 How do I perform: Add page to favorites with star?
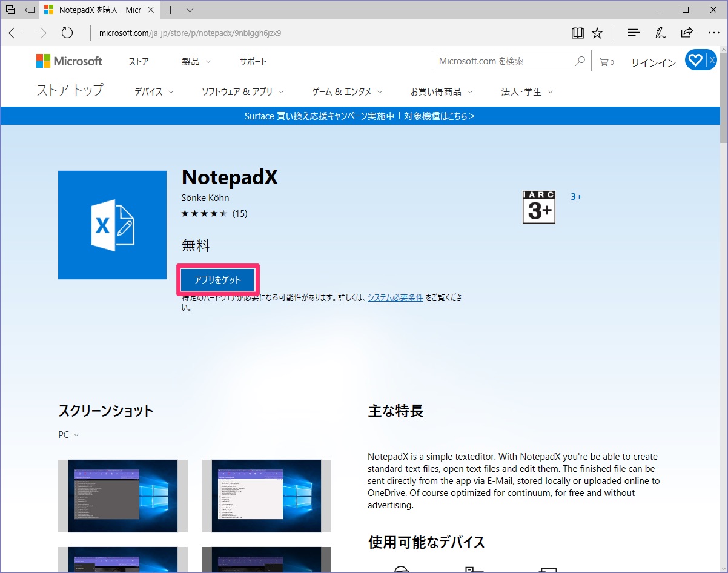pyautogui.click(x=597, y=33)
